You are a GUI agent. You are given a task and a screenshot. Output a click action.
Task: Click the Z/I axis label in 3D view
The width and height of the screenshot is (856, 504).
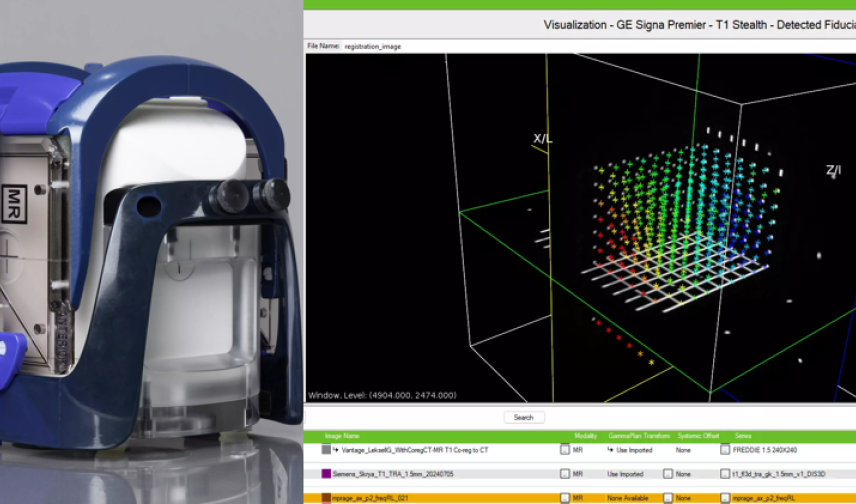[x=833, y=171]
